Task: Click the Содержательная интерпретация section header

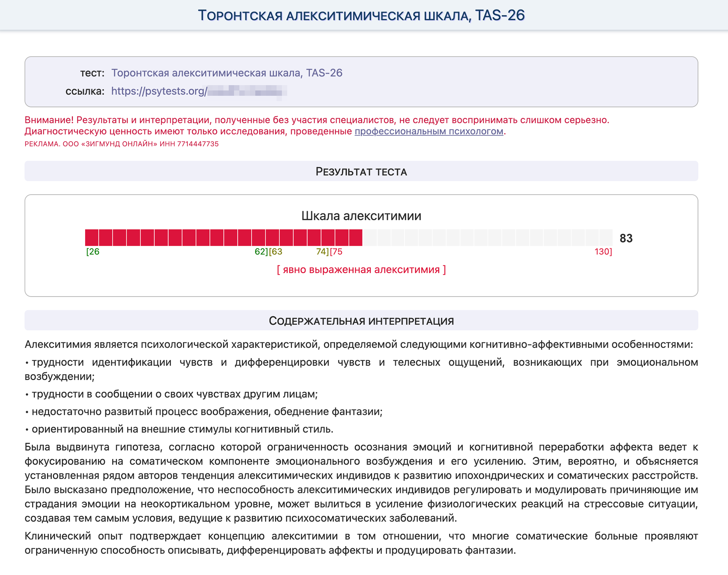Action: (361, 321)
